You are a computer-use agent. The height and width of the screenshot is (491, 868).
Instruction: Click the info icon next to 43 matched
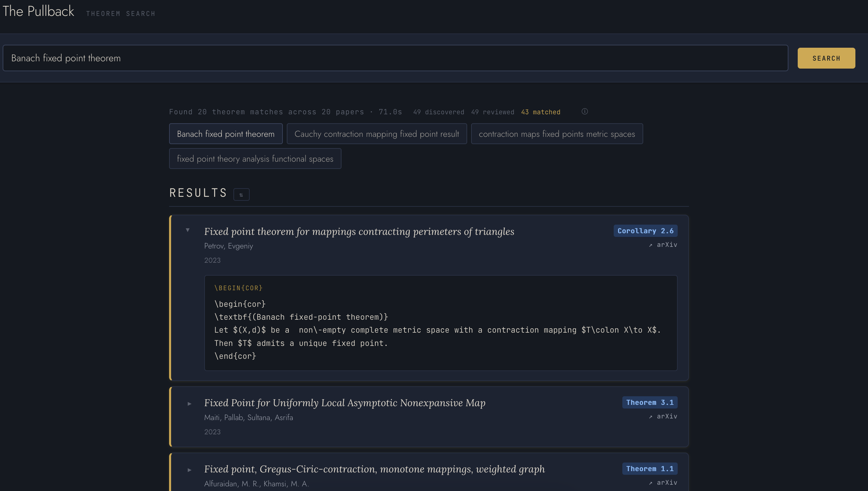(x=585, y=112)
